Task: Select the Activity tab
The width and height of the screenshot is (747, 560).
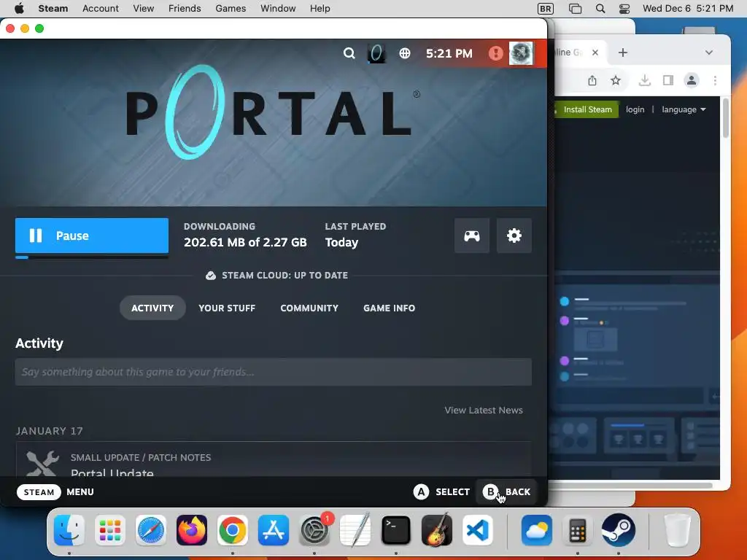Action: (152, 308)
